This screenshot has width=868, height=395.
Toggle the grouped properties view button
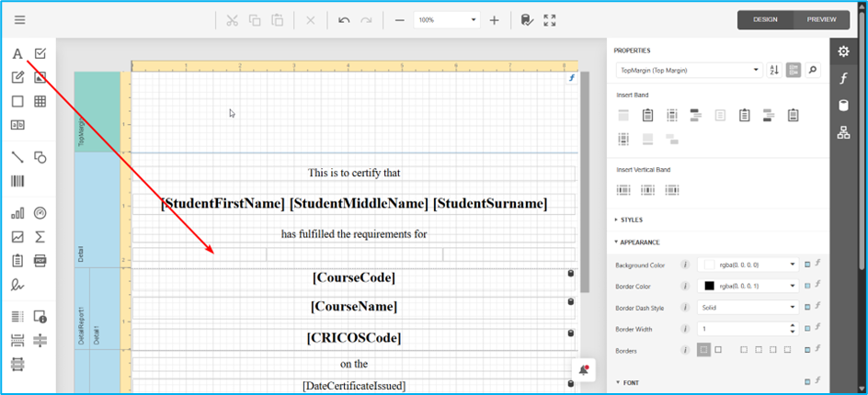tap(793, 70)
